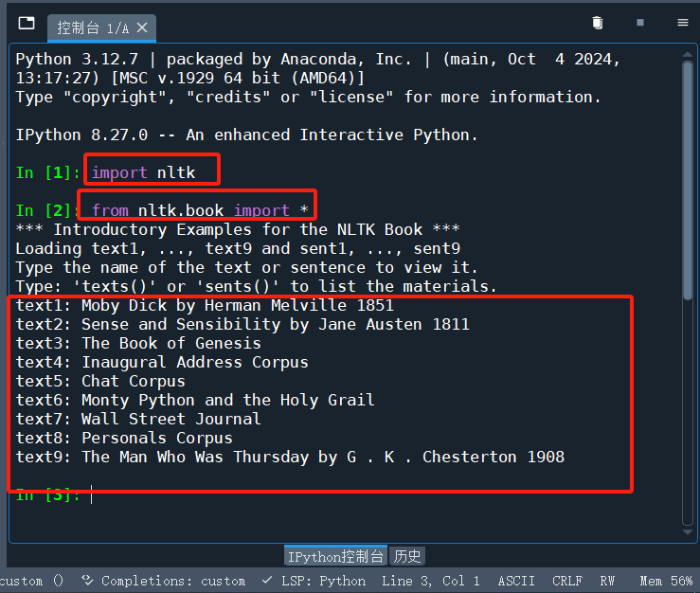
Task: Close the 控制台 1/A tab
Action: pos(142,28)
